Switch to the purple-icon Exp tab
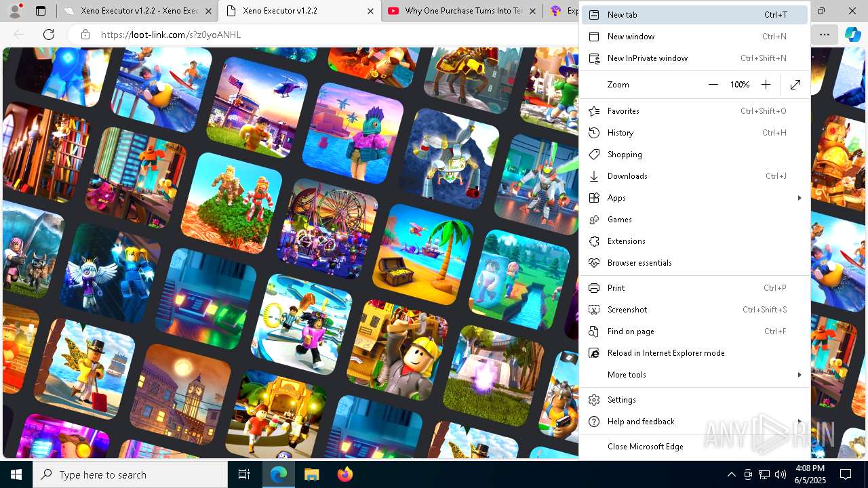This screenshot has width=868, height=488. coord(563,11)
